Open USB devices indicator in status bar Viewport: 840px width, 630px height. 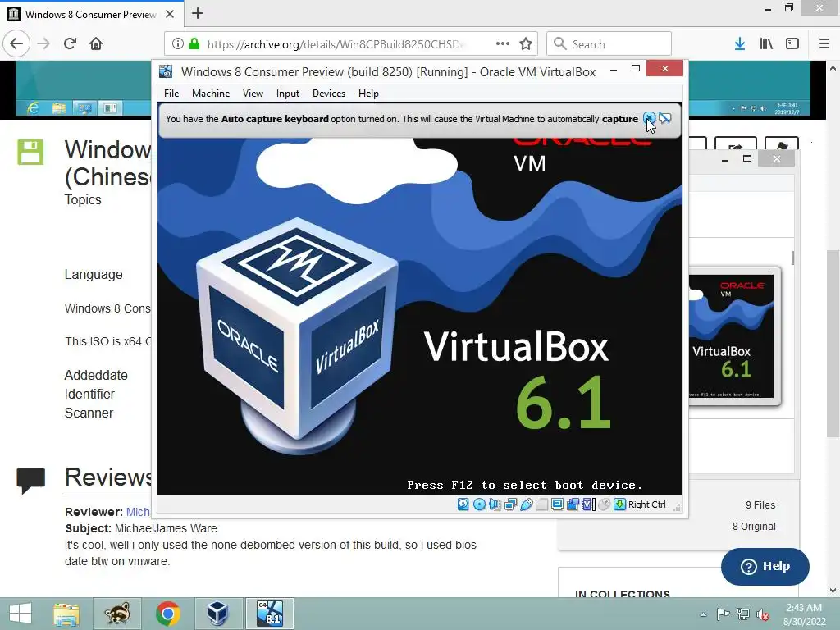(x=526, y=504)
